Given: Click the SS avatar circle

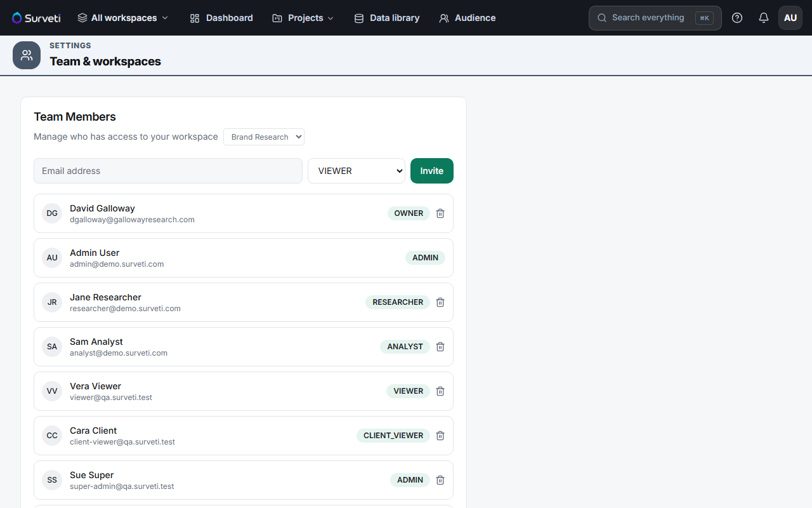Looking at the screenshot, I should (x=52, y=480).
